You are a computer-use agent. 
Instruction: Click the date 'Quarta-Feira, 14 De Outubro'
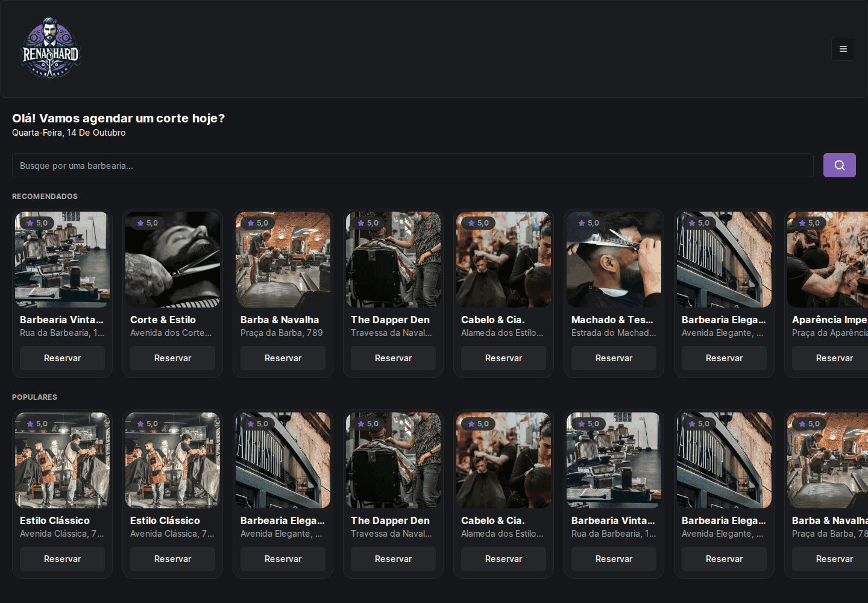point(69,133)
